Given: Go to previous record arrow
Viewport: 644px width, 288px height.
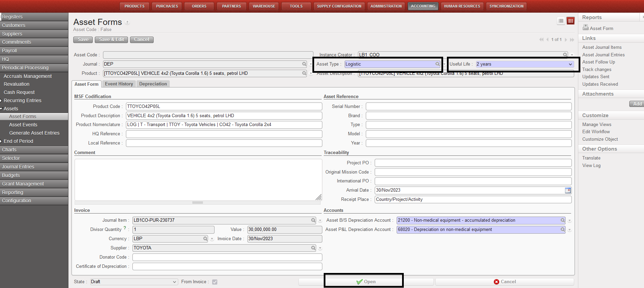Looking at the screenshot, I should (x=548, y=40).
